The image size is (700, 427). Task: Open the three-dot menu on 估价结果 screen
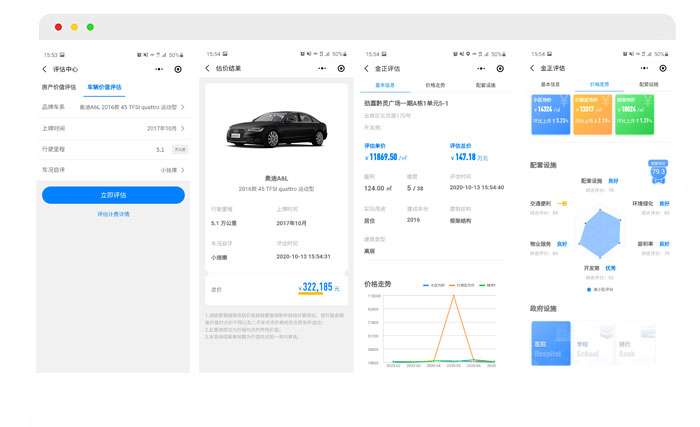click(x=322, y=68)
